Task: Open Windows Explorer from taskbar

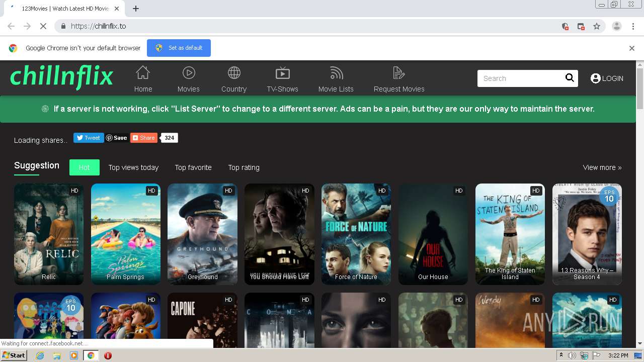Action: pos(57,355)
